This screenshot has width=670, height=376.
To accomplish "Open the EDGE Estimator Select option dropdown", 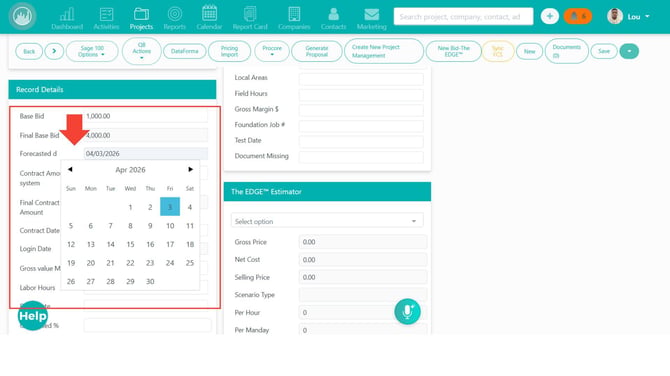I will tap(327, 221).
